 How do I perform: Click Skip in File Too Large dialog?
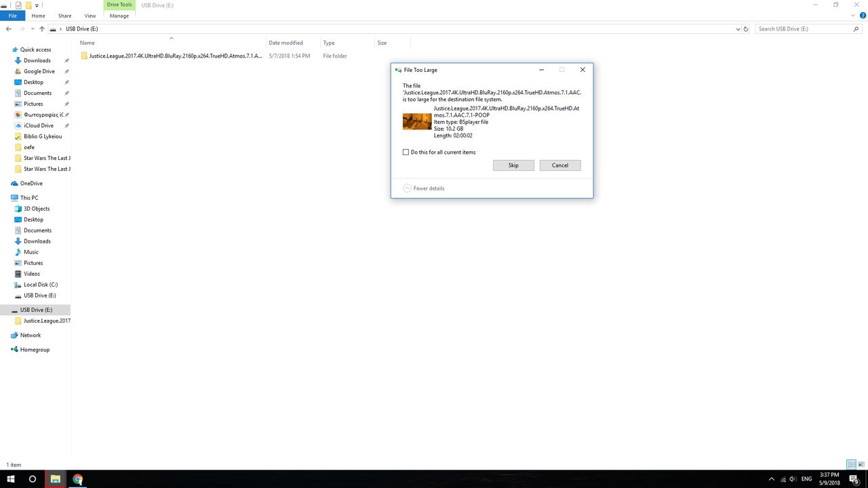point(513,165)
